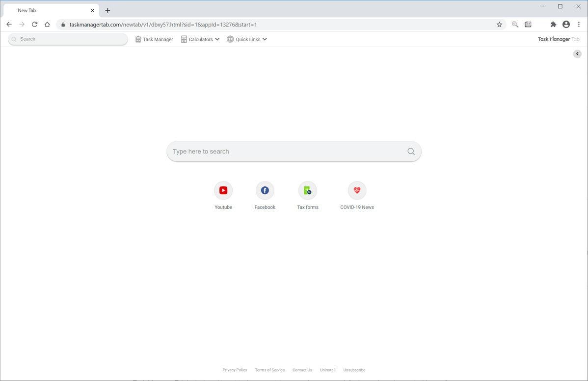Click the Task Manager Tab logo
The height and width of the screenshot is (381, 588).
pos(559,39)
